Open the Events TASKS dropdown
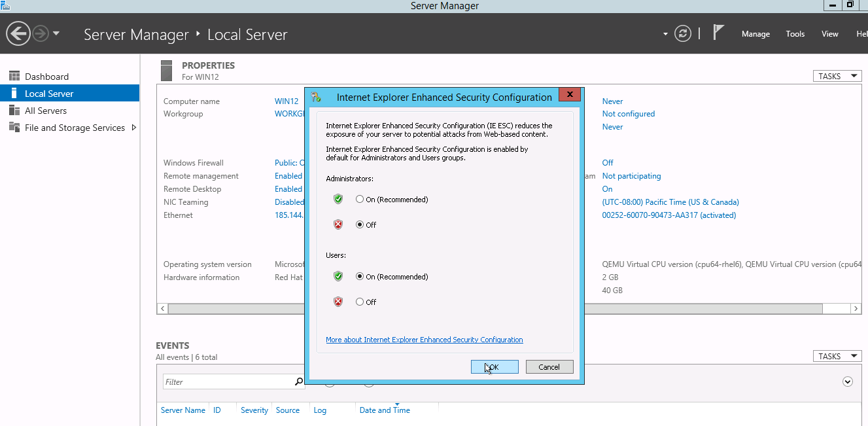This screenshot has width=868, height=426. (x=837, y=357)
